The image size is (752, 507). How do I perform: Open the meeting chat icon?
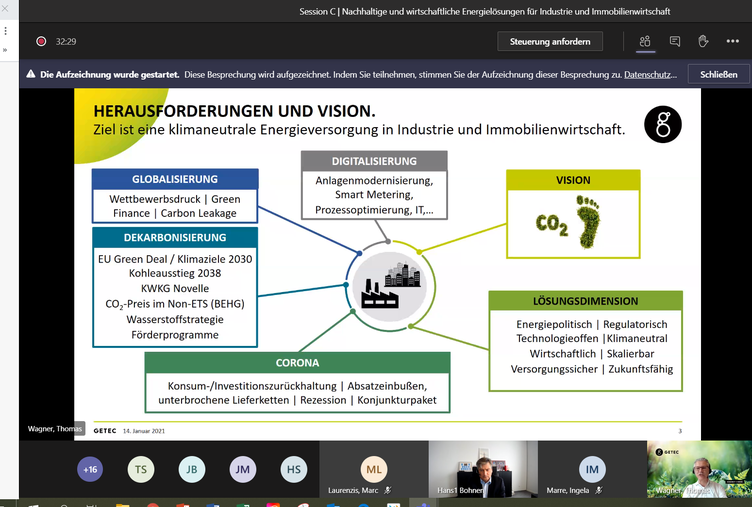click(675, 41)
